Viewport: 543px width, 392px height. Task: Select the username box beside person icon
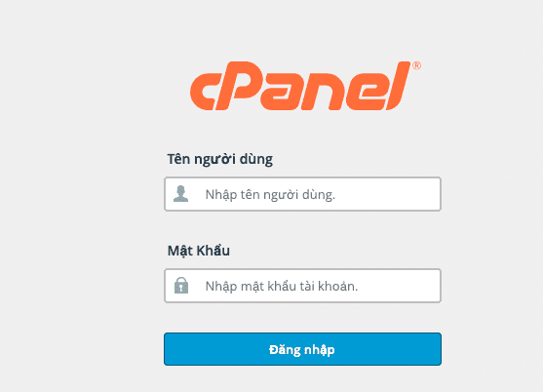[x=302, y=194]
